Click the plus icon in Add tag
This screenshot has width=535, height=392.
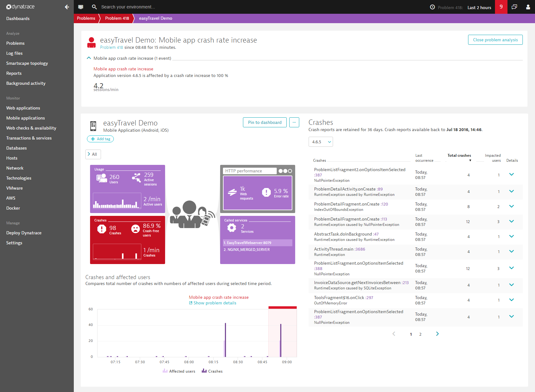click(93, 139)
